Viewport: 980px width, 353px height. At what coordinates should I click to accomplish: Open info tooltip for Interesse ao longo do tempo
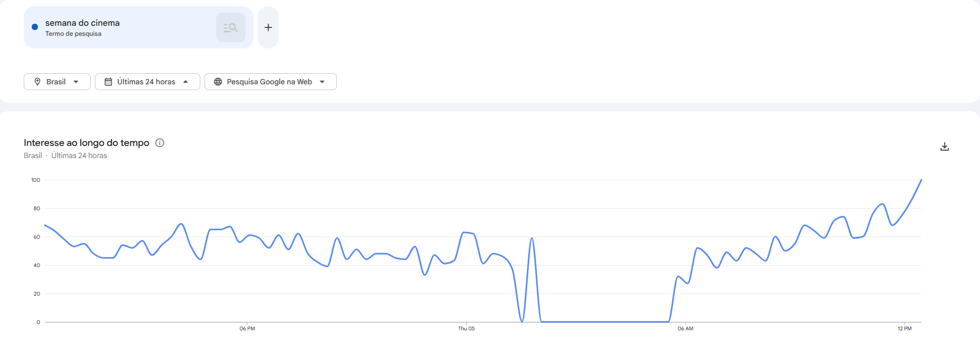pyautogui.click(x=160, y=143)
